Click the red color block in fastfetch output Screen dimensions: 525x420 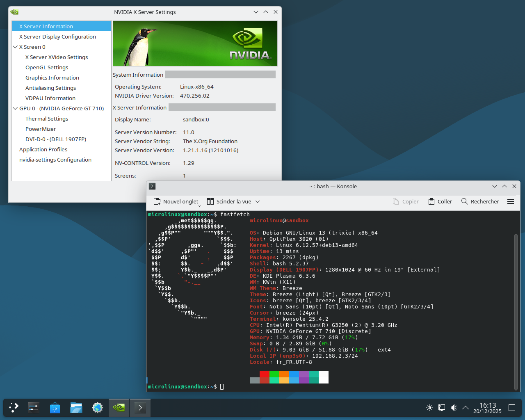tap(265, 374)
